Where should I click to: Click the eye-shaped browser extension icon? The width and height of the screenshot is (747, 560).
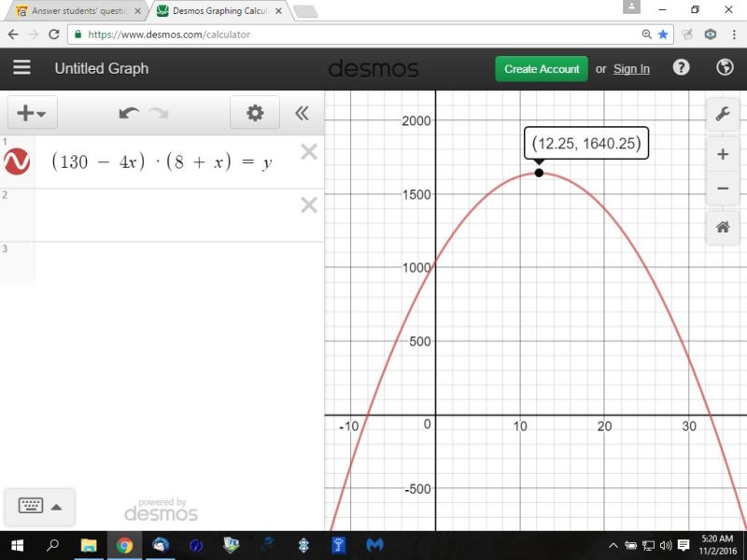coord(711,35)
